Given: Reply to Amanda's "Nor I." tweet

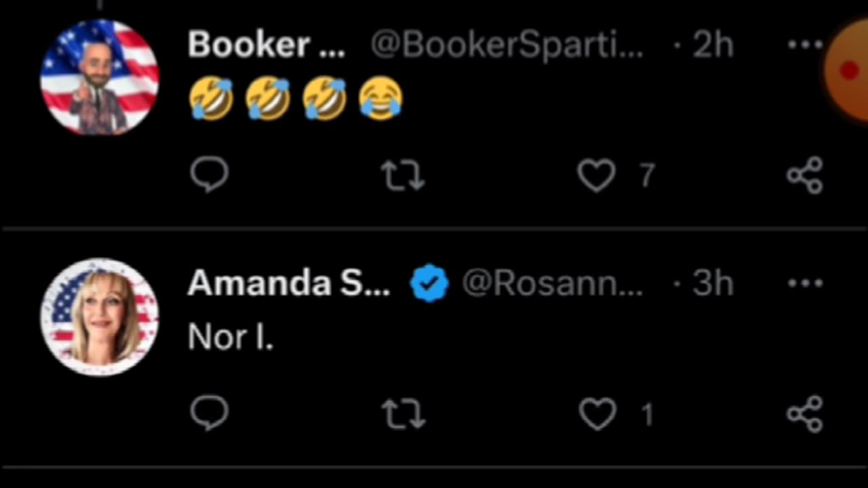Looking at the screenshot, I should [x=210, y=413].
